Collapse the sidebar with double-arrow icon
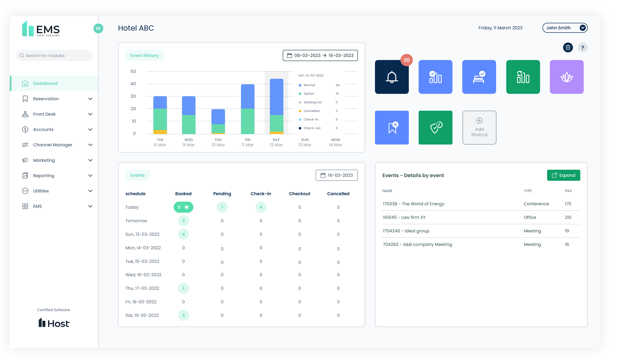Image resolution: width=628 pixels, height=364 pixels. tap(98, 28)
